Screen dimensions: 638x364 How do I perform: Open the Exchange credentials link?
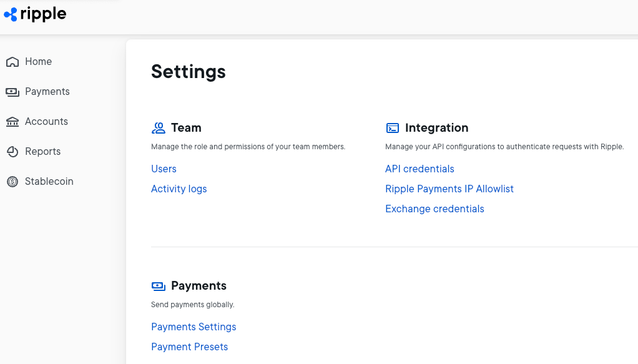[x=434, y=209]
